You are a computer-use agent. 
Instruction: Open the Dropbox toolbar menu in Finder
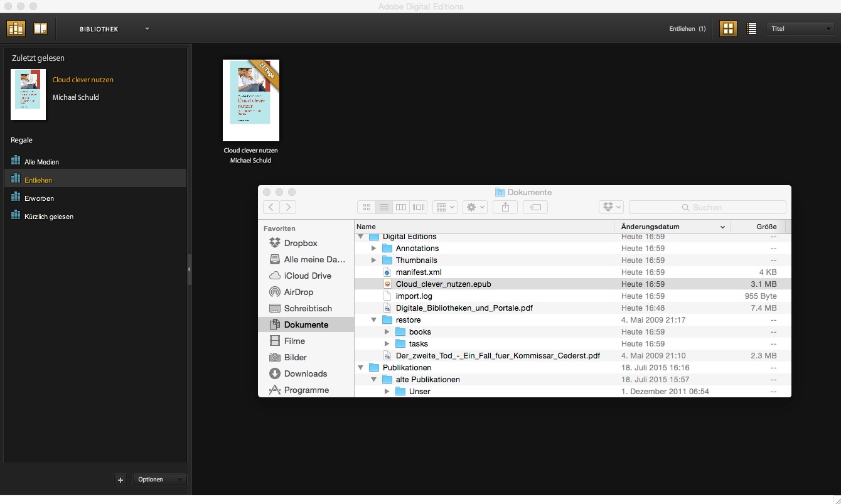[x=611, y=207]
